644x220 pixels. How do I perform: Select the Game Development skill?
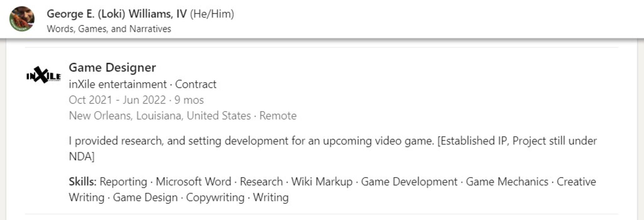(409, 182)
